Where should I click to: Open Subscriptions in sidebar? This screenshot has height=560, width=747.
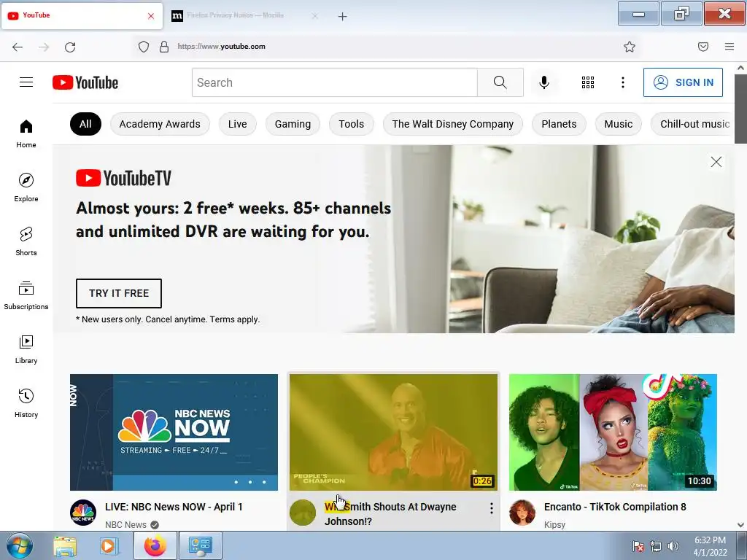pyautogui.click(x=26, y=295)
